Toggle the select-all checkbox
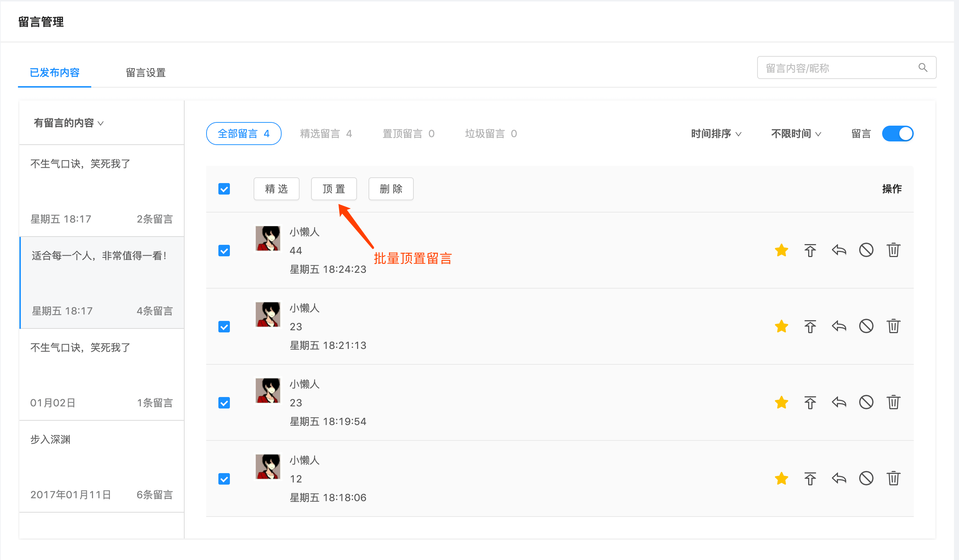 [x=224, y=189]
